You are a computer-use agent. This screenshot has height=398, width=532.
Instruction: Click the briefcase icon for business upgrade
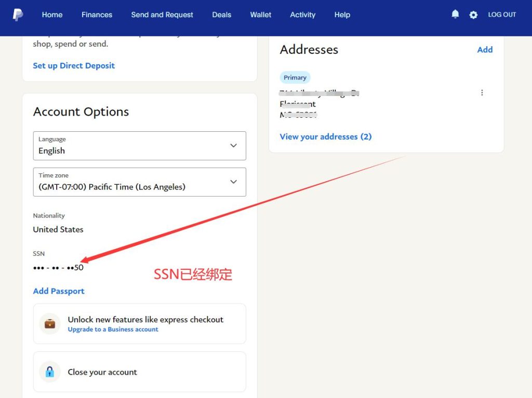[x=50, y=324]
